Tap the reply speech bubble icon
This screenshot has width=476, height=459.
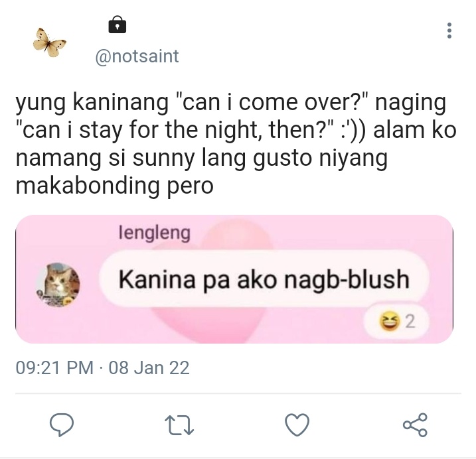[62, 425]
